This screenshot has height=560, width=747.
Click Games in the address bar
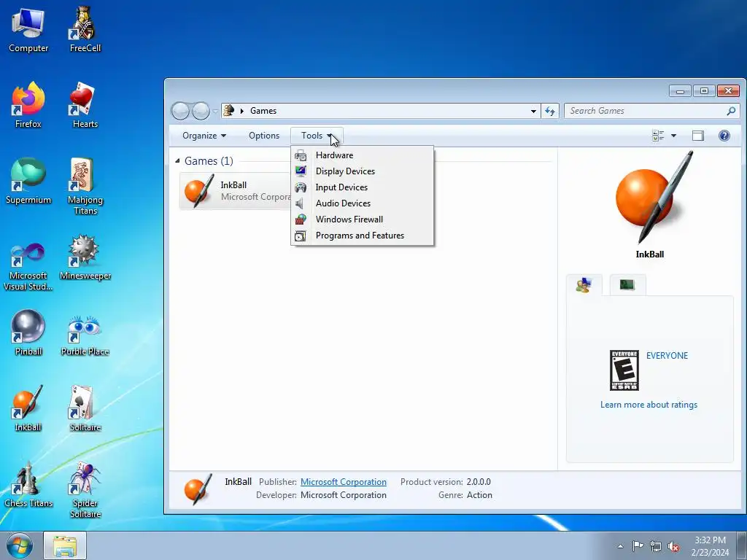(x=263, y=111)
